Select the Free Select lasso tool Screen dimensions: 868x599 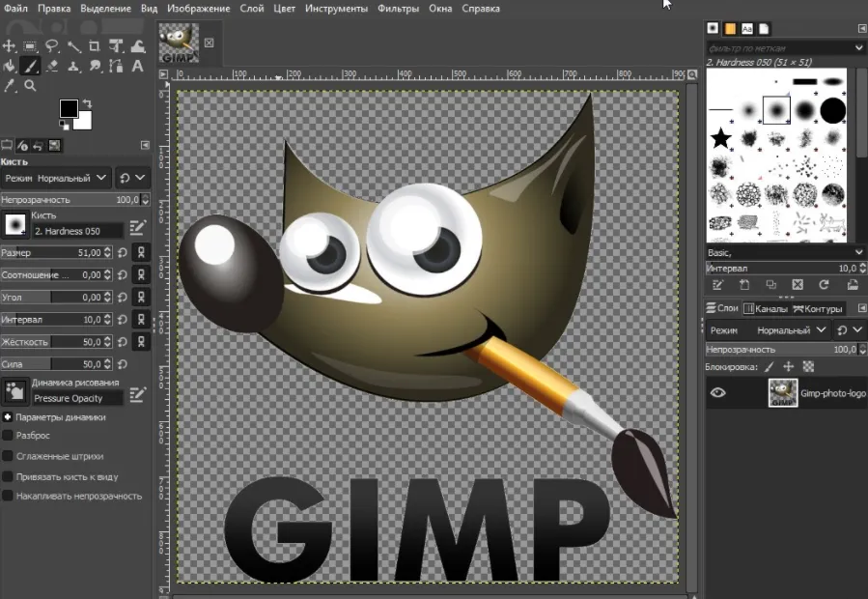click(x=52, y=46)
